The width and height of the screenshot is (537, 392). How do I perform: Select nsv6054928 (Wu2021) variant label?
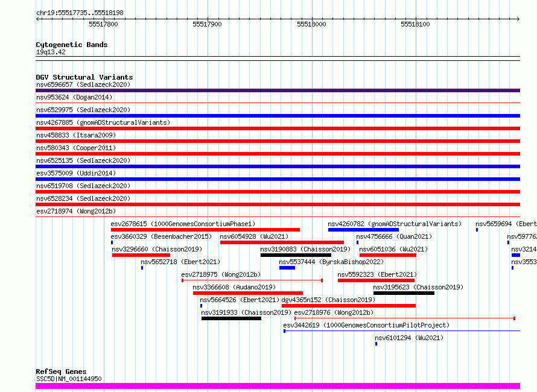point(254,236)
